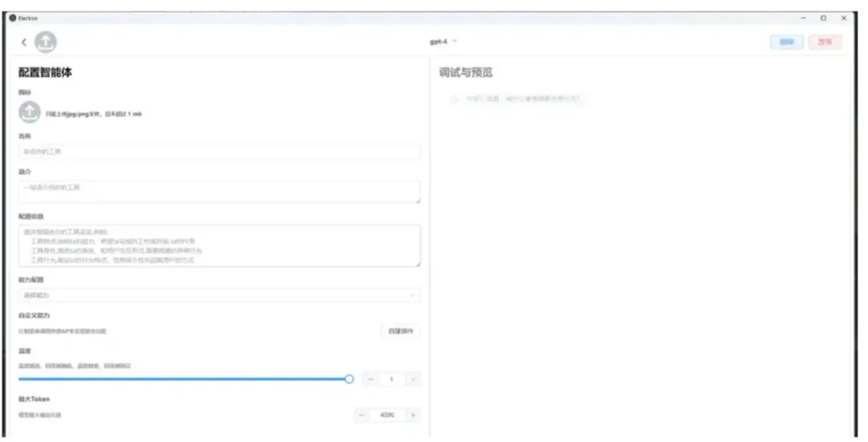This screenshot has height=442, width=868.
Task: Decrease temperature with the minus button
Action: coord(369,379)
